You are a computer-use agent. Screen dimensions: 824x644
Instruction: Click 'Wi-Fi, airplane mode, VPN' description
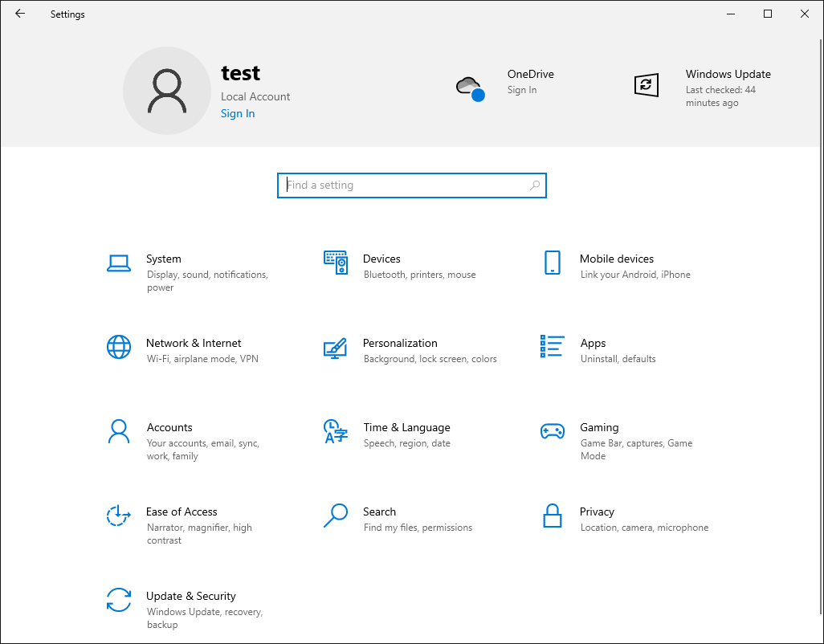(x=202, y=359)
